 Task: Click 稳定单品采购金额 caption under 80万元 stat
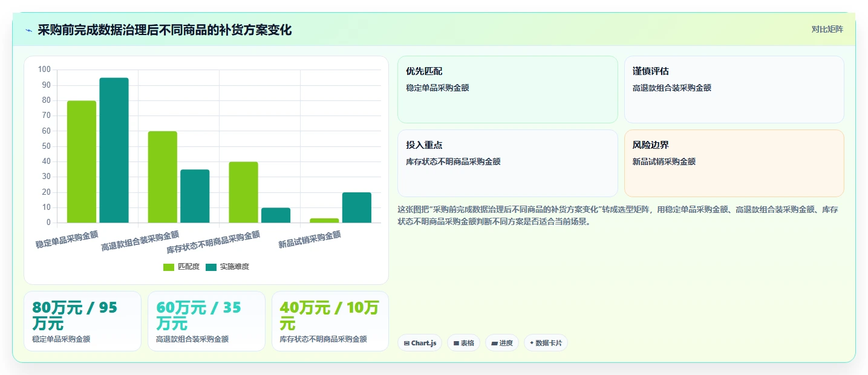(61, 339)
